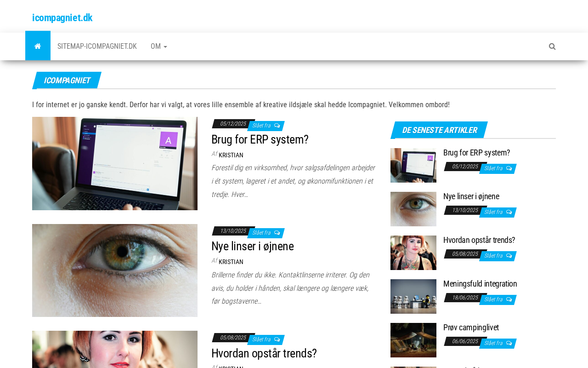Click sidebar date 13/10/2025
The height and width of the screenshot is (368, 588).
pos(465,210)
